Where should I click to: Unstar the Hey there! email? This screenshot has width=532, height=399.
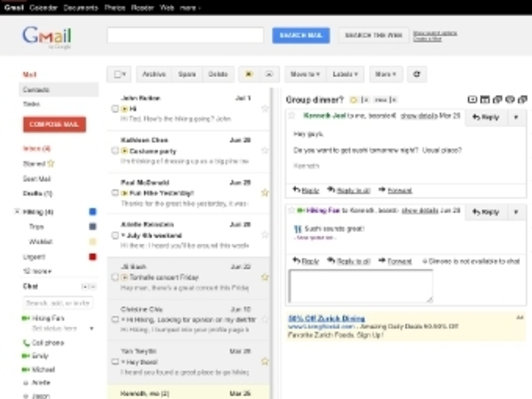[264, 362]
